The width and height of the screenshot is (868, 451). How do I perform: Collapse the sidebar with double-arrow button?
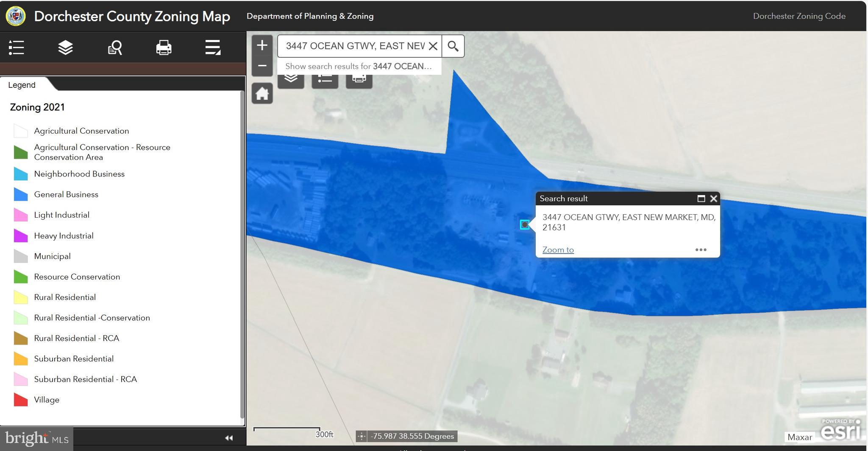coord(229,438)
